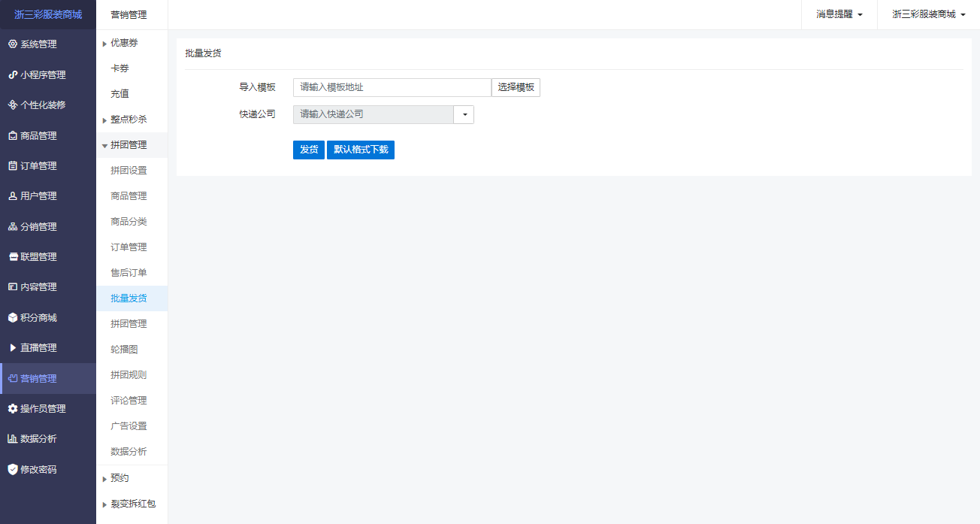Image resolution: width=980 pixels, height=524 pixels.
Task: Select 批量发货 submenu item
Action: point(132,298)
